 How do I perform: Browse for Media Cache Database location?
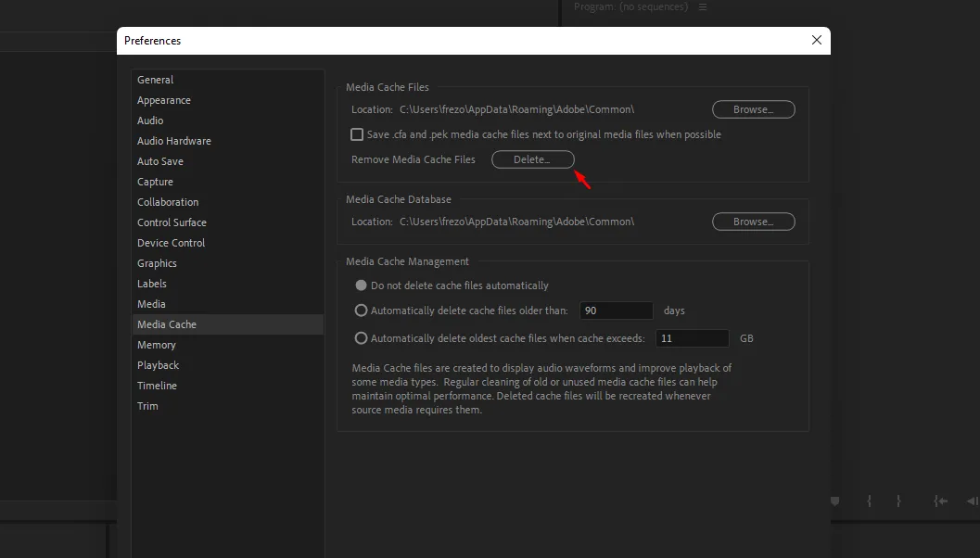[x=753, y=222]
